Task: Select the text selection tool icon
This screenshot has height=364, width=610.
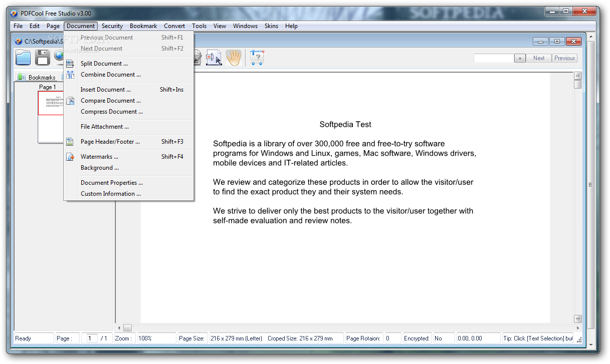Action: tap(214, 58)
